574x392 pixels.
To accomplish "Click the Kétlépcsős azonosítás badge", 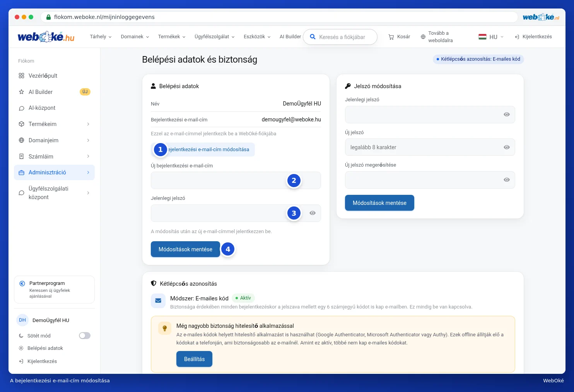I will (478, 59).
